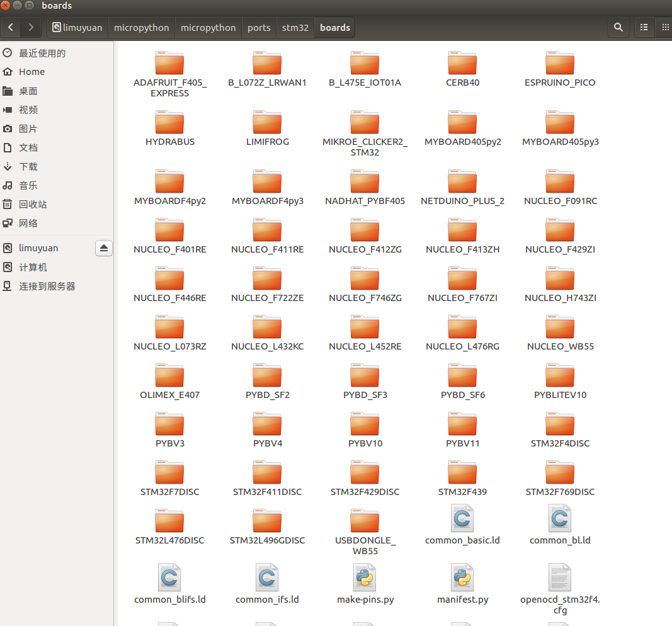Open 连接到服务器 in the sidebar
This screenshot has height=626, width=672.
pos(57,286)
